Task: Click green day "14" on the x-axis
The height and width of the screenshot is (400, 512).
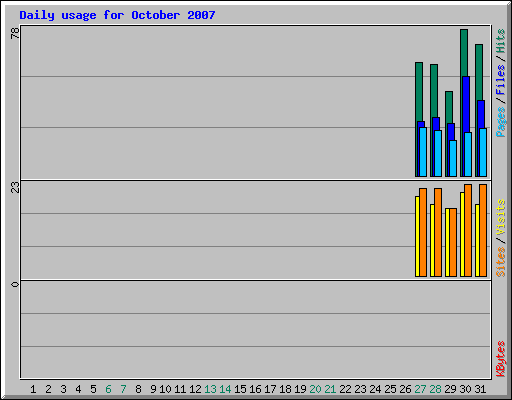Action: coord(225,389)
